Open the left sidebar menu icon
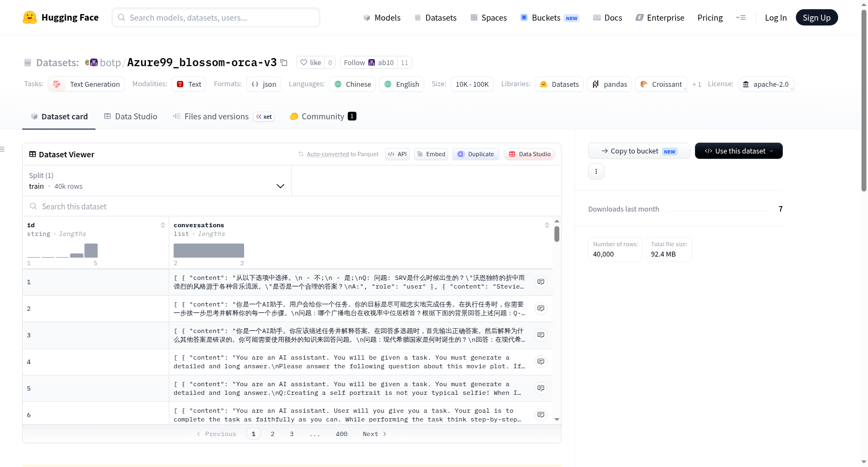Screen dimensions: 868x467 pyautogui.click(x=2, y=149)
